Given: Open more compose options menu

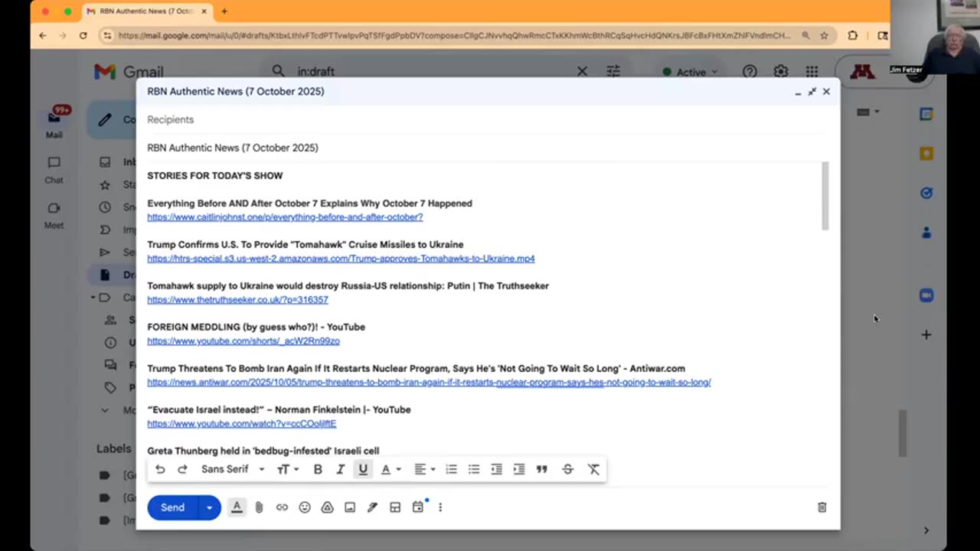Looking at the screenshot, I should [x=440, y=507].
